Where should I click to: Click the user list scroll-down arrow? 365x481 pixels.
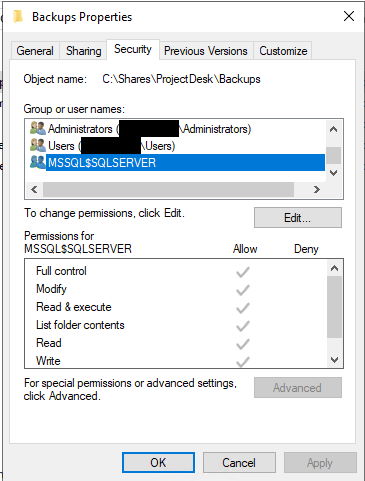[333, 173]
